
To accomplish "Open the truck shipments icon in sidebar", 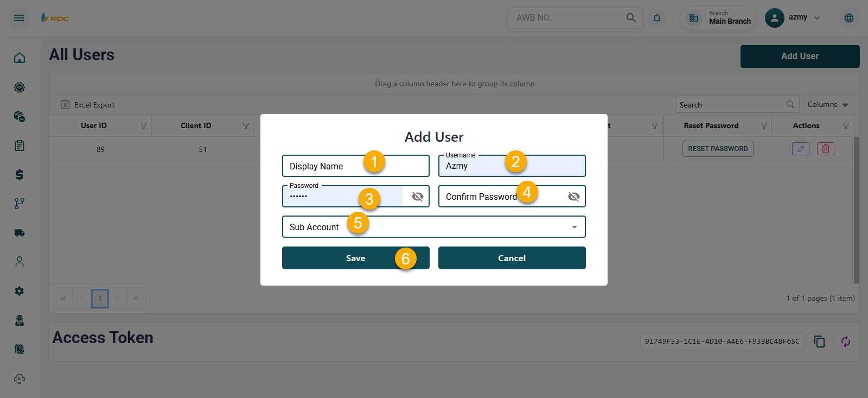I will pos(20,233).
